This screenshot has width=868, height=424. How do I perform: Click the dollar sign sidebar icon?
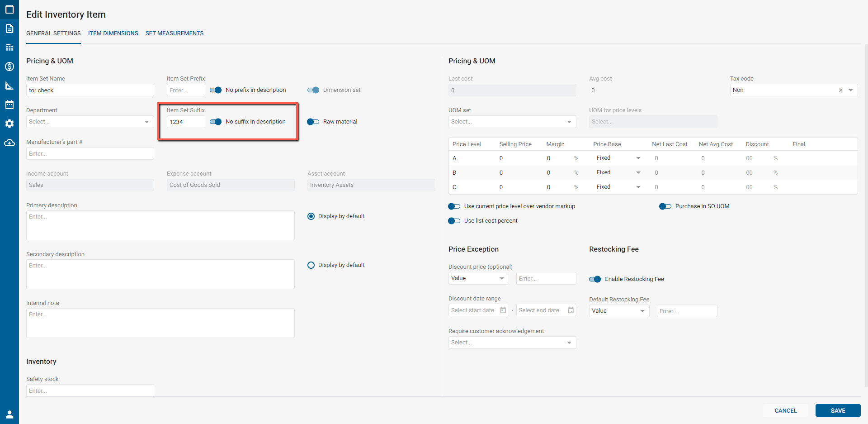click(9, 67)
